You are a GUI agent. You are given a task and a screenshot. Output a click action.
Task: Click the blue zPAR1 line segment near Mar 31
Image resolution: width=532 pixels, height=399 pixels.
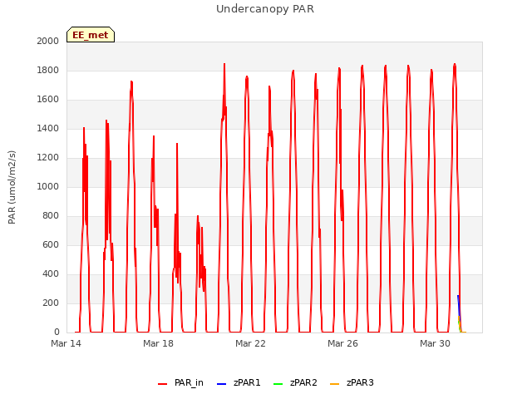(458, 305)
